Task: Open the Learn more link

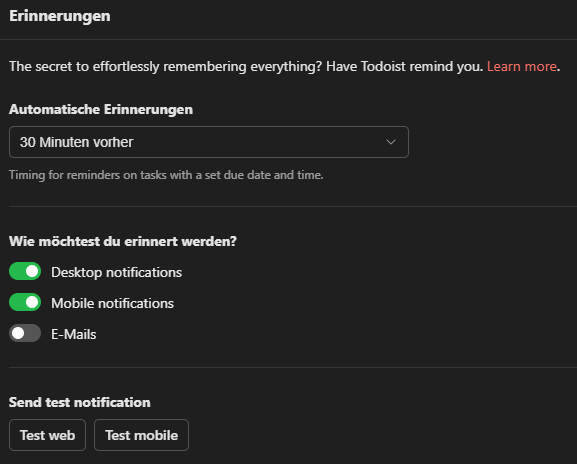Action: pos(521,67)
